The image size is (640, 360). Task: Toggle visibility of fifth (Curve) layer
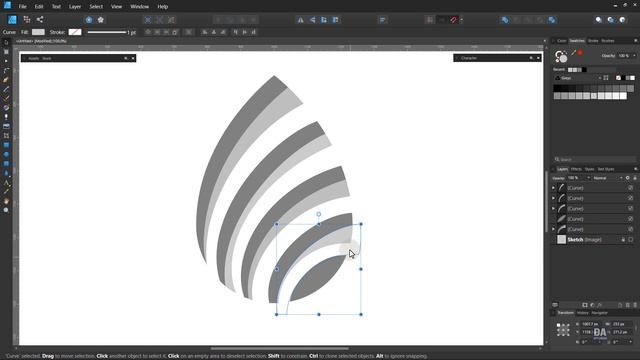click(631, 229)
